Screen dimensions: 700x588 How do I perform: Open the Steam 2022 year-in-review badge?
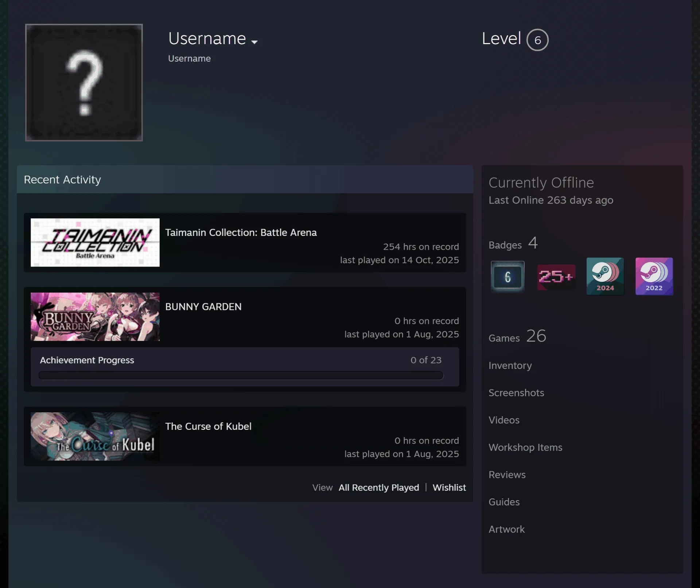(x=654, y=276)
